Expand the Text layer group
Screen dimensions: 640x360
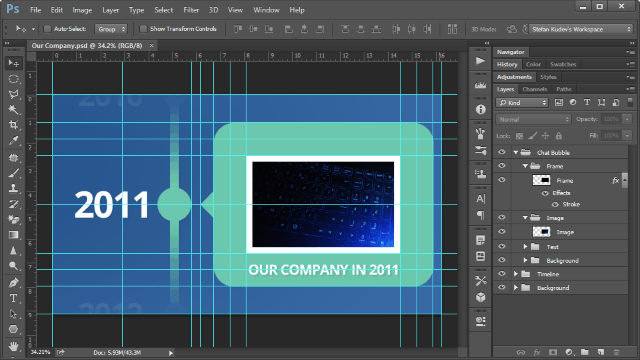(525, 247)
